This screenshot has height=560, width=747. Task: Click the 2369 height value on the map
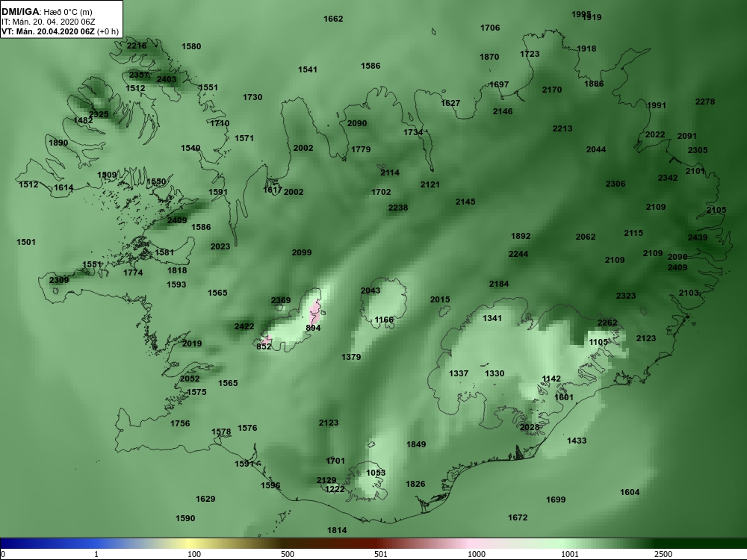(x=281, y=300)
